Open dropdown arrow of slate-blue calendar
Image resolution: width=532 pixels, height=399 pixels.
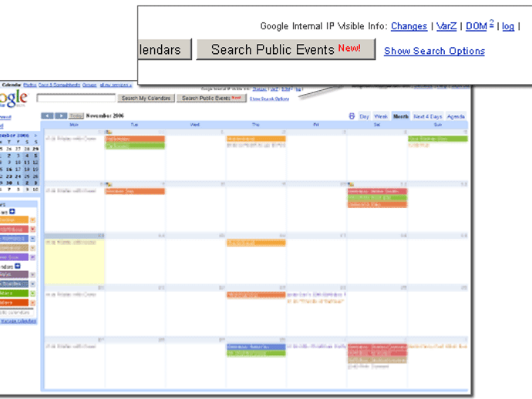(x=32, y=283)
